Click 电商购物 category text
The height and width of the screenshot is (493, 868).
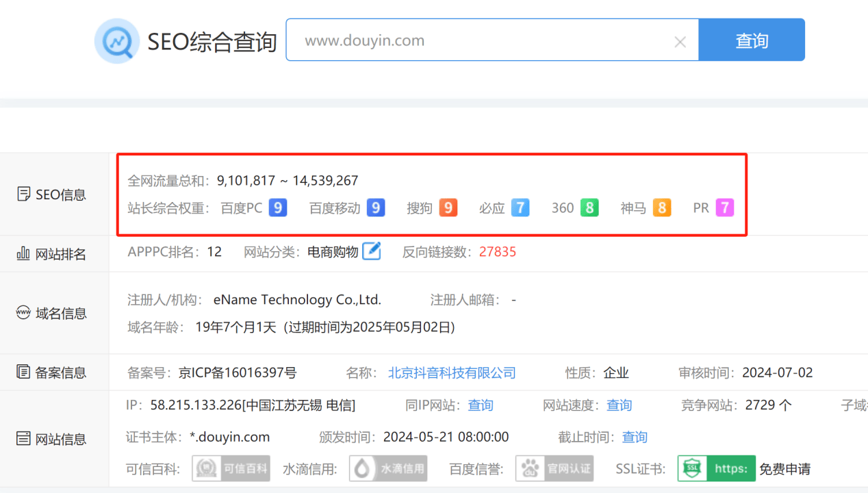click(333, 252)
